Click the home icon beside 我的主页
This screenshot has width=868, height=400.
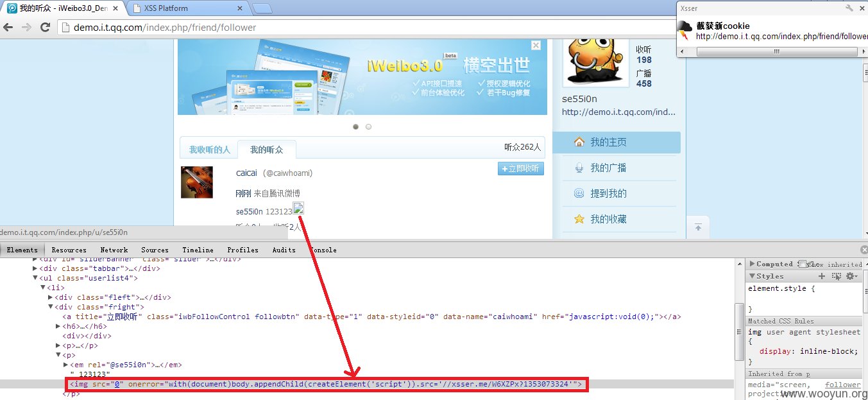click(579, 142)
